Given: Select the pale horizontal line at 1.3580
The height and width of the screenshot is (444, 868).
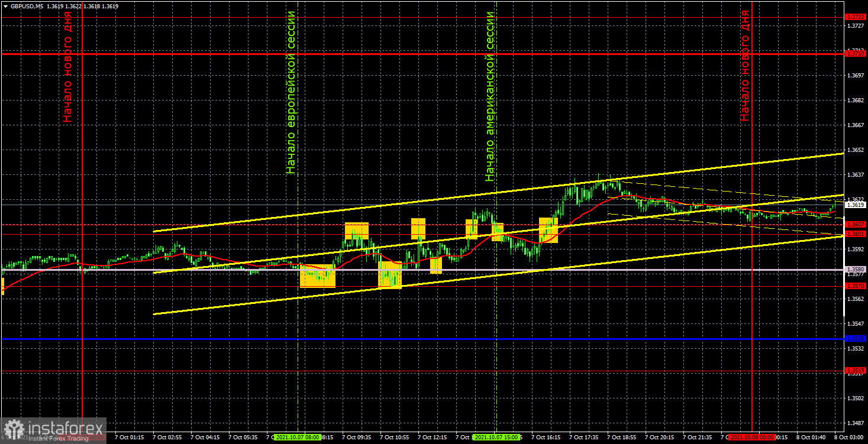Looking at the screenshot, I should click(x=422, y=270).
